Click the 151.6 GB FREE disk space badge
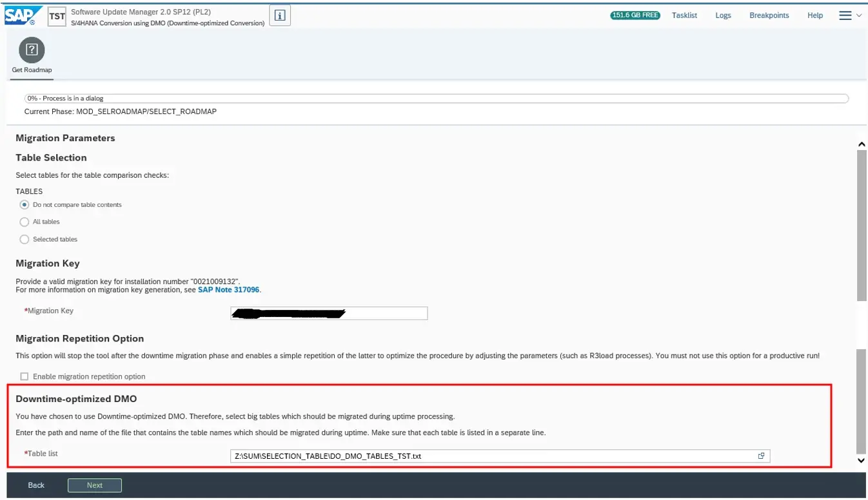 pos(635,15)
